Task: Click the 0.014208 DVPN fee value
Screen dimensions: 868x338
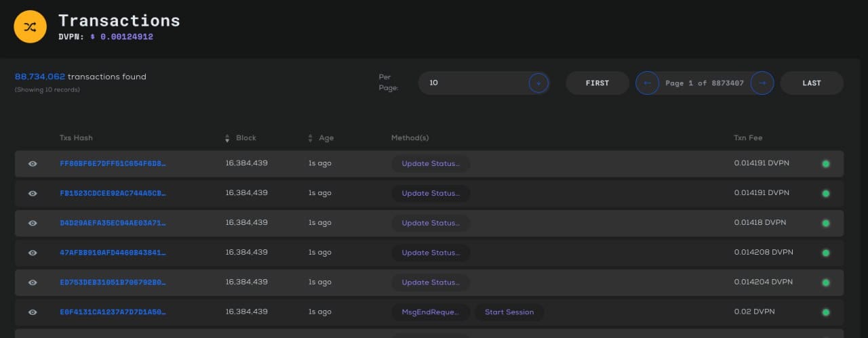Action: [764, 253]
